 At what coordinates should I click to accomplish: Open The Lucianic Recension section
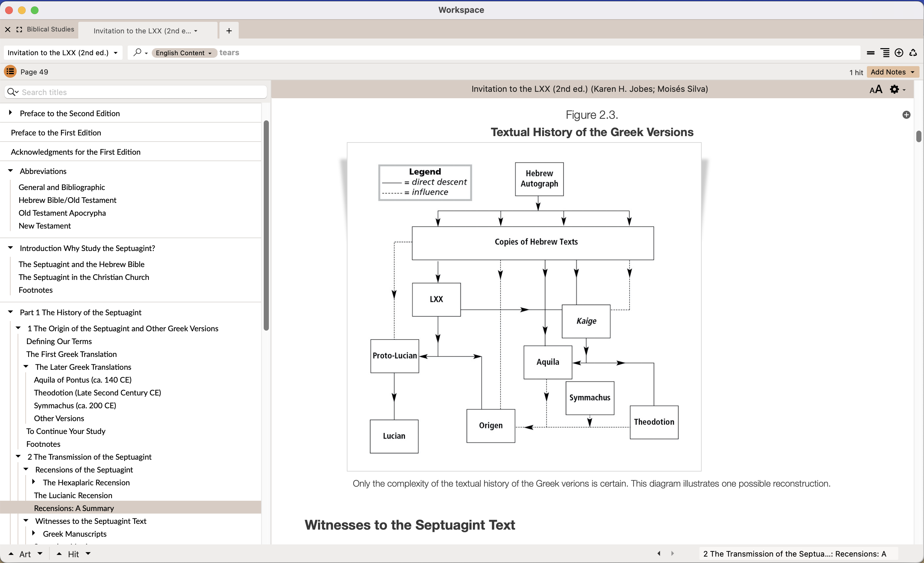(x=73, y=495)
